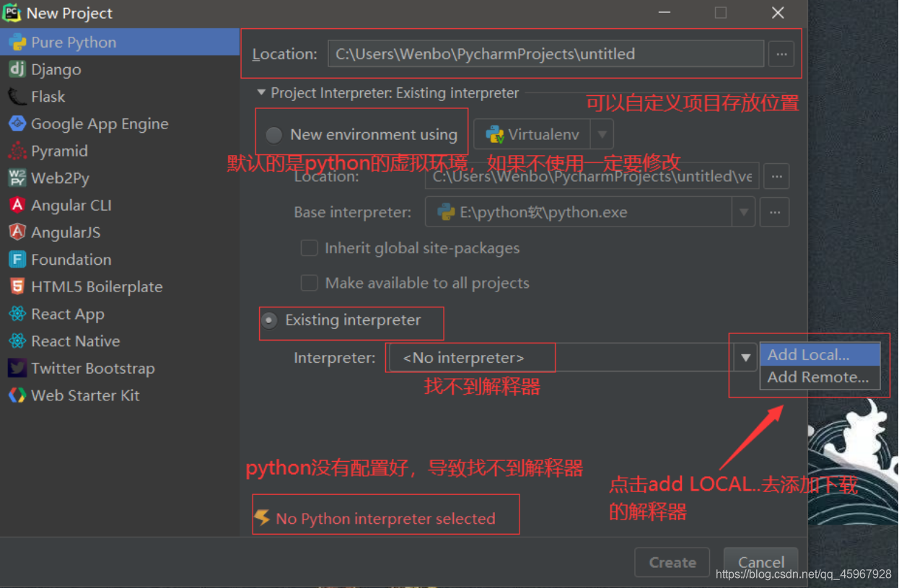Click the No Python interpreter selected message
The width and height of the screenshot is (899, 588).
pos(386,519)
